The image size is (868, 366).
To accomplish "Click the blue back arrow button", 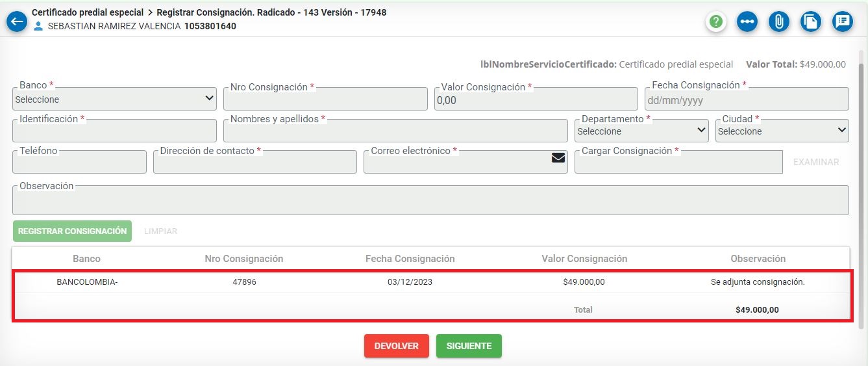I will 16,21.
